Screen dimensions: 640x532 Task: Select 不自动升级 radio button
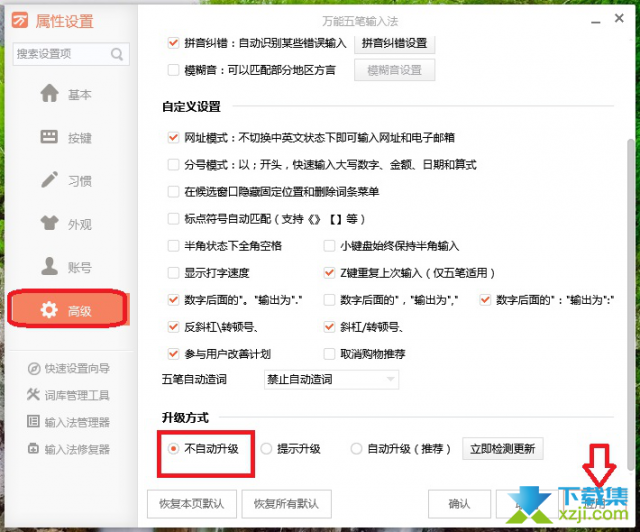[x=173, y=449]
